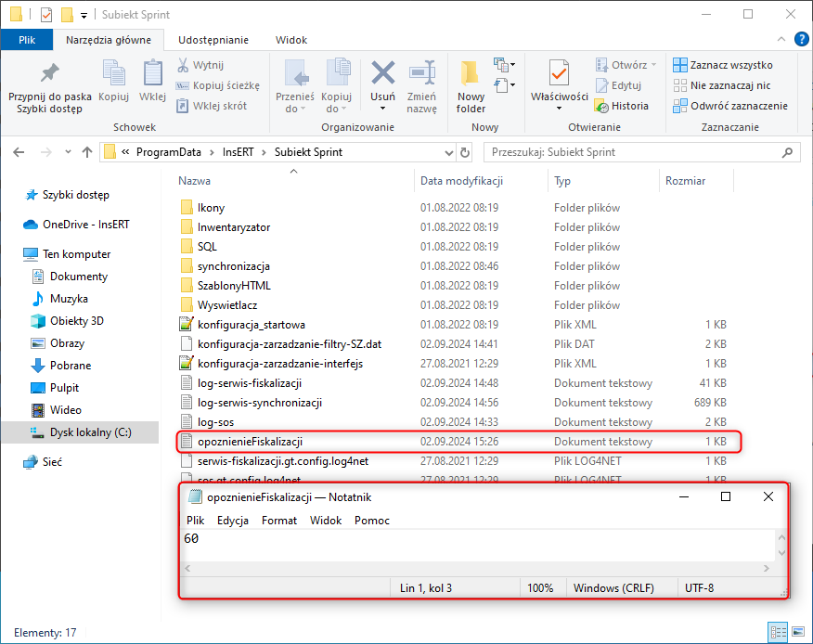Image resolution: width=813 pixels, height=644 pixels.
Task: Go up one folder level
Action: click(87, 152)
